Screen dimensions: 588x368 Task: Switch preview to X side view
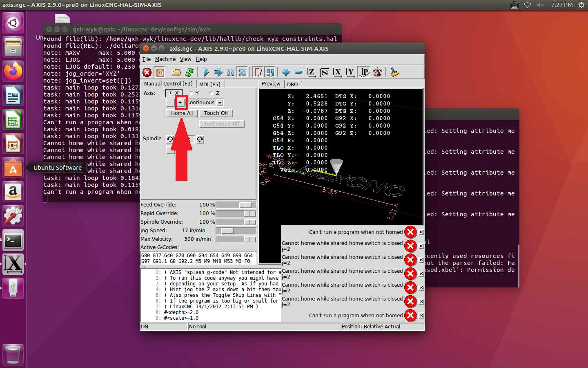click(337, 72)
